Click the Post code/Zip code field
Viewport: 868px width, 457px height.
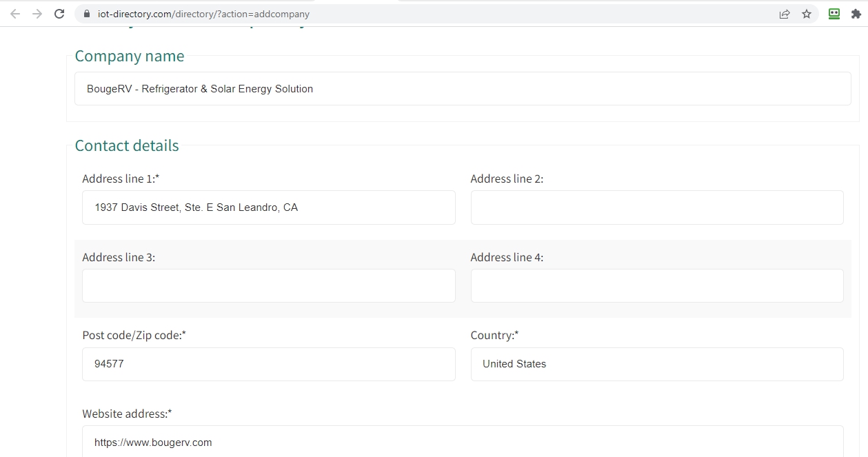[268, 364]
